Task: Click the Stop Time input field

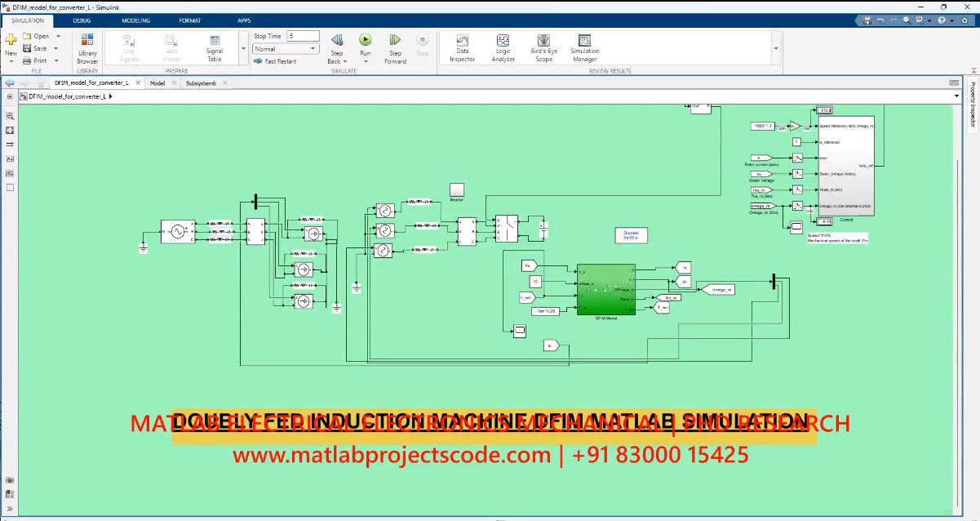Action: 302,36
